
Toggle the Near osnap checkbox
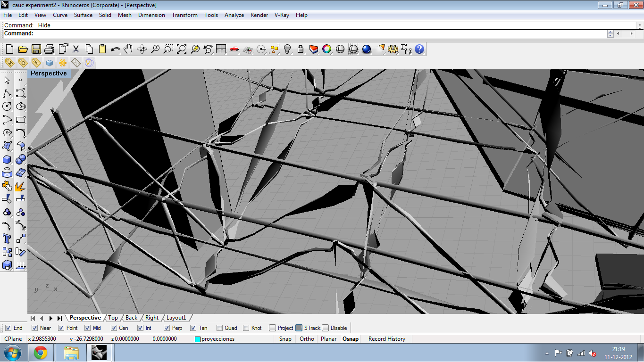tap(34, 328)
